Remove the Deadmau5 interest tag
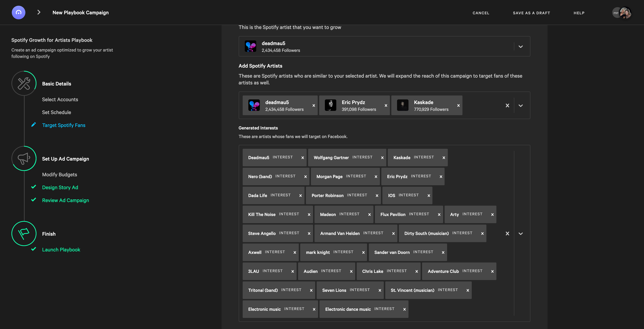The image size is (644, 329). point(303,158)
